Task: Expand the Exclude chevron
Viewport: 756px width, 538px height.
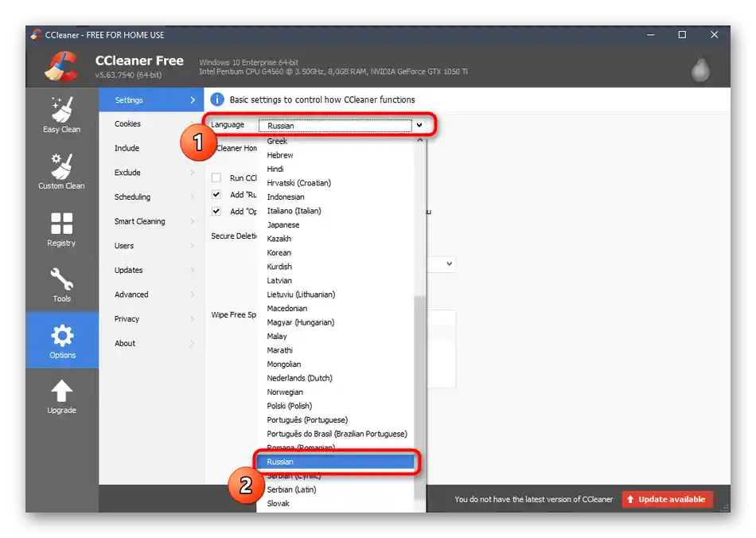Action: coord(193,173)
